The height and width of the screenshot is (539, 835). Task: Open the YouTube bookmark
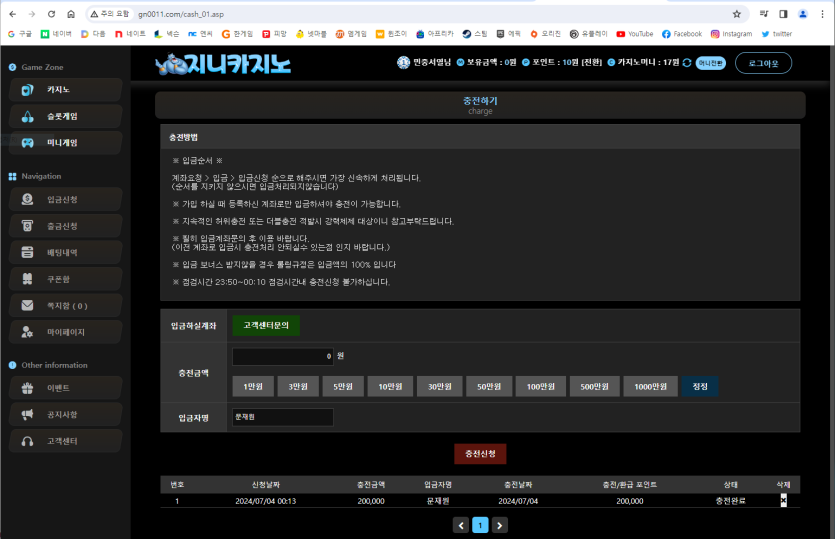634,33
